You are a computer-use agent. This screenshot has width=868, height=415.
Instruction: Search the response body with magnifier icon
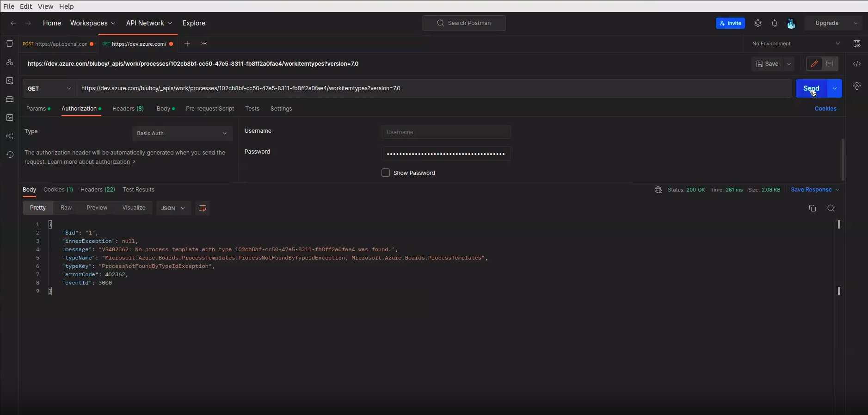(831, 208)
